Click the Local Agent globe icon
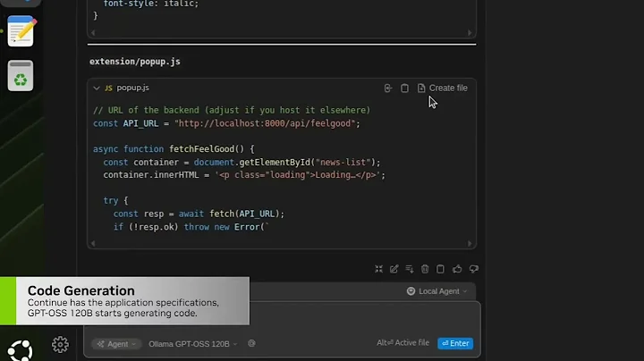The height and width of the screenshot is (361, 644). tap(411, 290)
